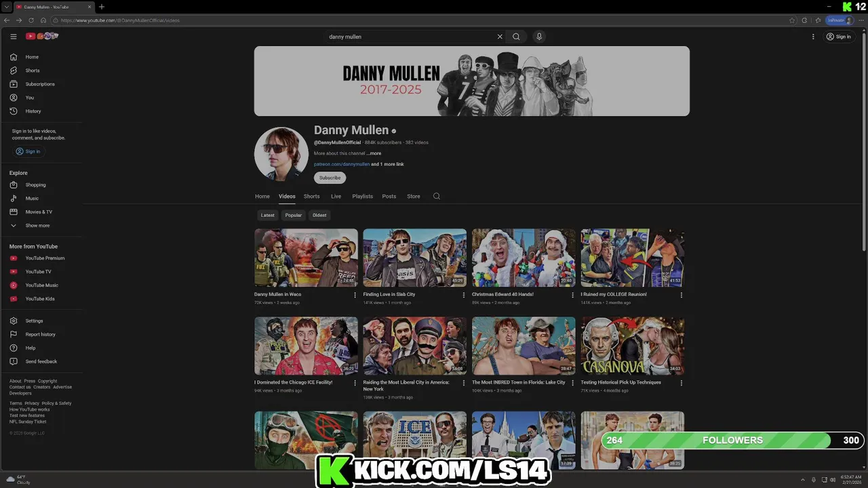Click Sign in at top right

[x=838, y=37]
